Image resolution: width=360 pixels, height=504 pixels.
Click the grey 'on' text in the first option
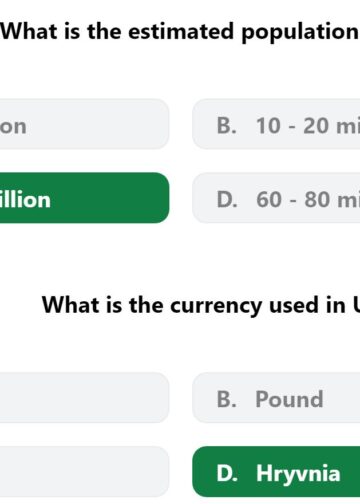13,127
